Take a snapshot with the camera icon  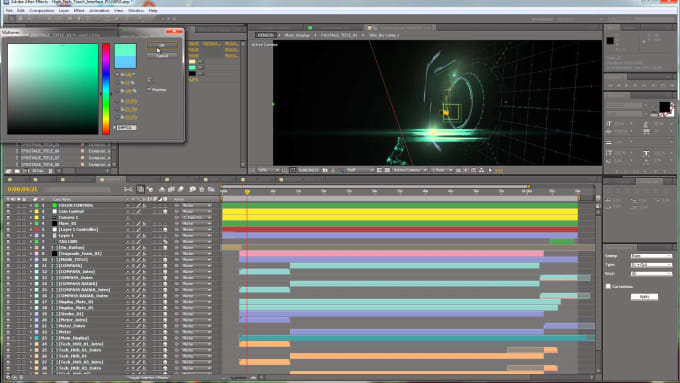coord(325,170)
